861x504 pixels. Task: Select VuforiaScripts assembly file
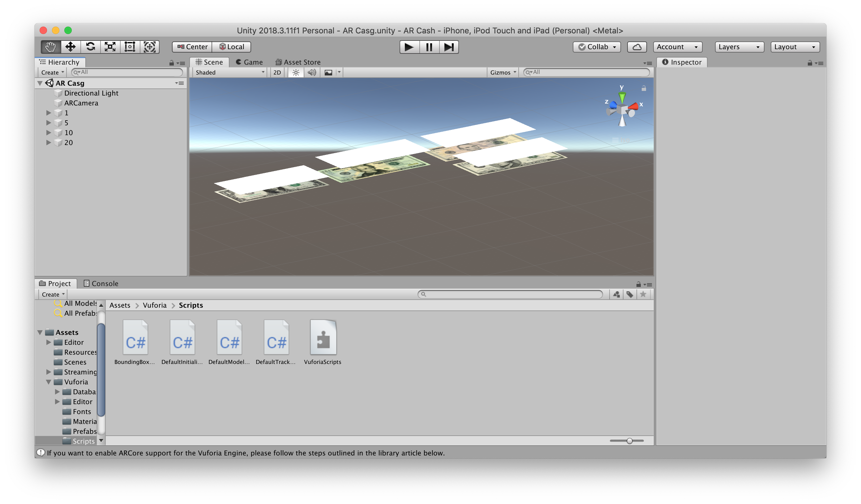point(323,342)
